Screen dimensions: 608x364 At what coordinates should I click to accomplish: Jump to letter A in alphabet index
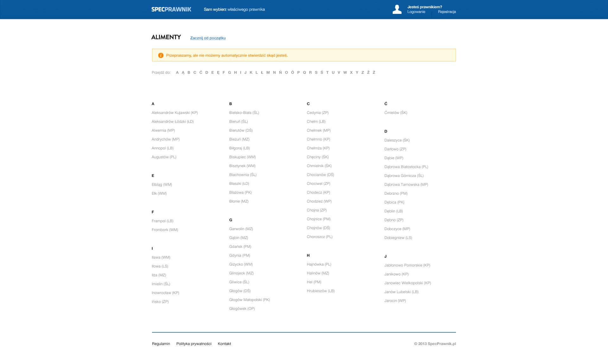coord(177,72)
